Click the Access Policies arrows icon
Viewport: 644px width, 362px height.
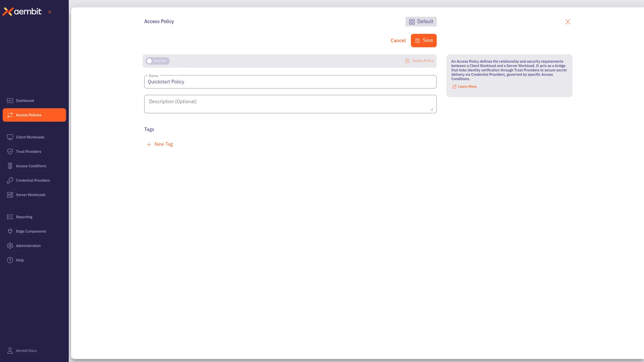tap(10, 115)
